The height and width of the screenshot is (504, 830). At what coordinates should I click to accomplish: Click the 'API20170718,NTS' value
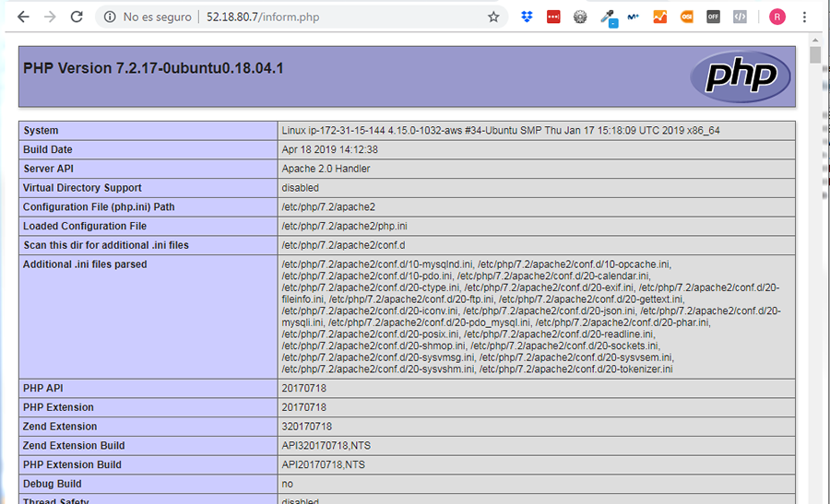click(x=323, y=464)
